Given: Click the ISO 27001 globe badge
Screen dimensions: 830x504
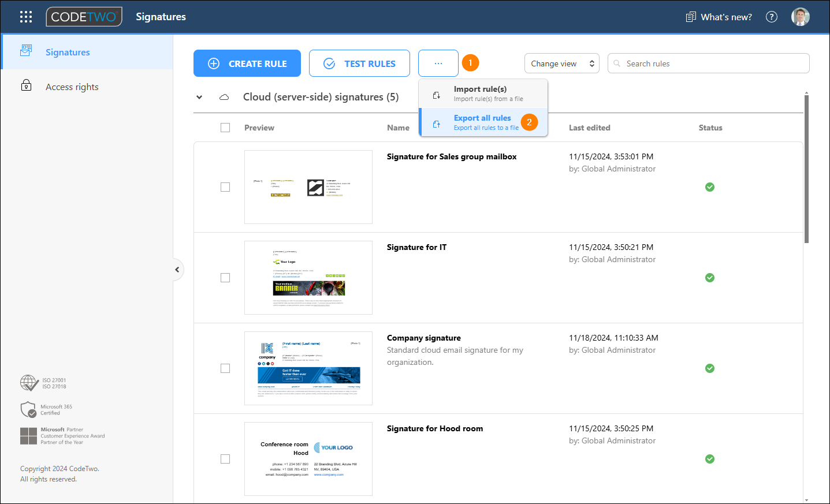Looking at the screenshot, I should (x=29, y=383).
